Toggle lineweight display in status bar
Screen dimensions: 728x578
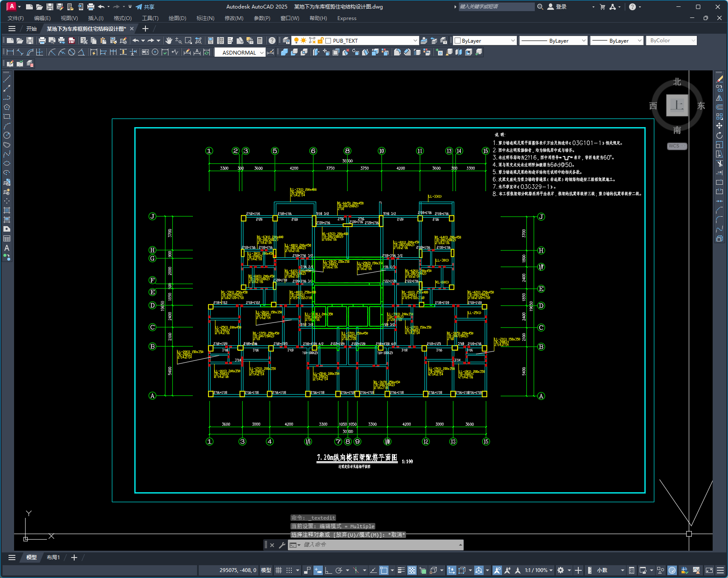click(x=401, y=570)
